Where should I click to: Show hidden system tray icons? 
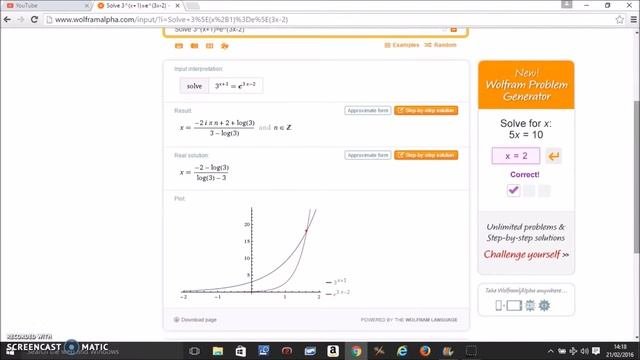tap(550, 351)
